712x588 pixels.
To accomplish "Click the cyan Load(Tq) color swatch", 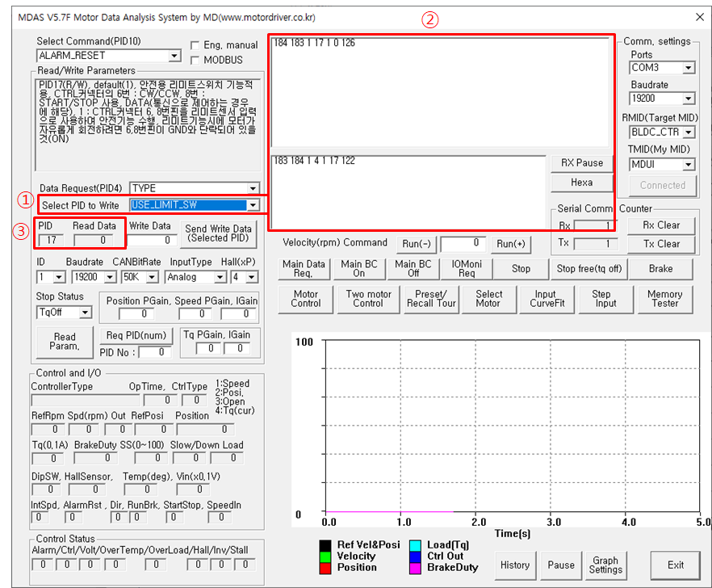I will click(415, 545).
